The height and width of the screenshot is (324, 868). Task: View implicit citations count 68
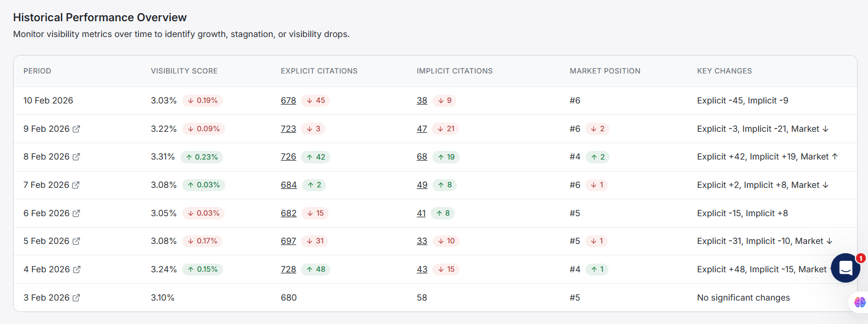click(x=422, y=157)
